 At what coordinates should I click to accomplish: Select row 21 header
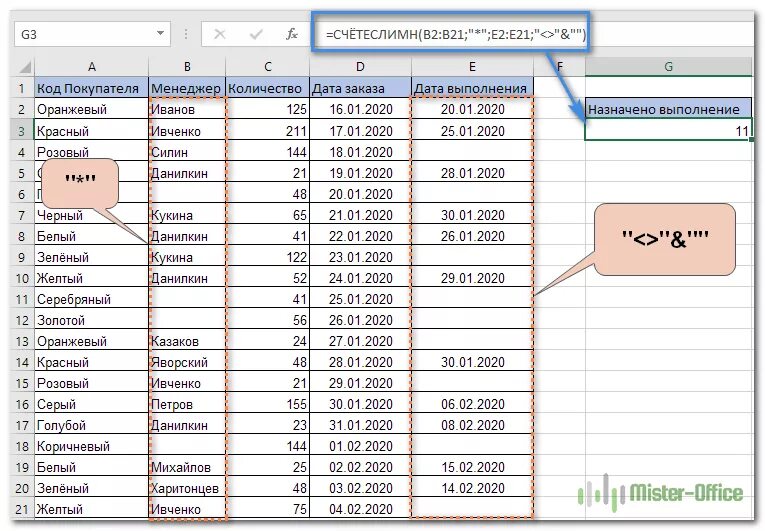(x=22, y=509)
